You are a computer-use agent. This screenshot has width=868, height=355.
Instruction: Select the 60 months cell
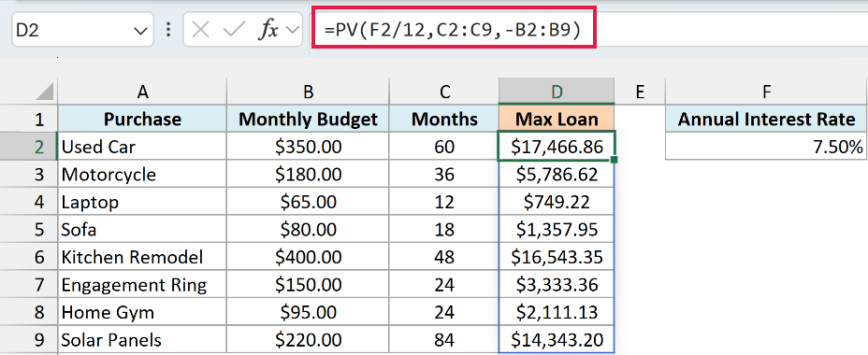coord(444,147)
